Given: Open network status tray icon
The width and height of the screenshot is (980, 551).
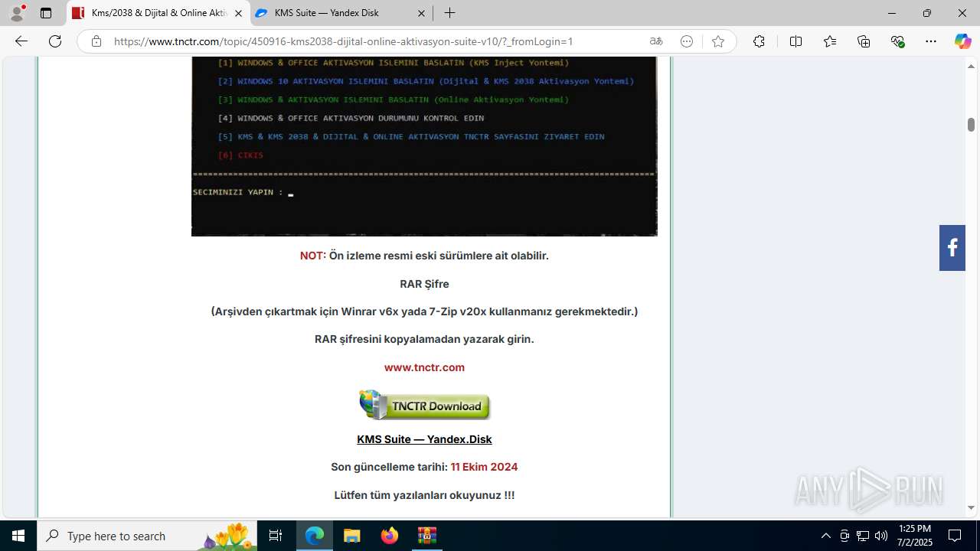Looking at the screenshot, I should pos(863,536).
